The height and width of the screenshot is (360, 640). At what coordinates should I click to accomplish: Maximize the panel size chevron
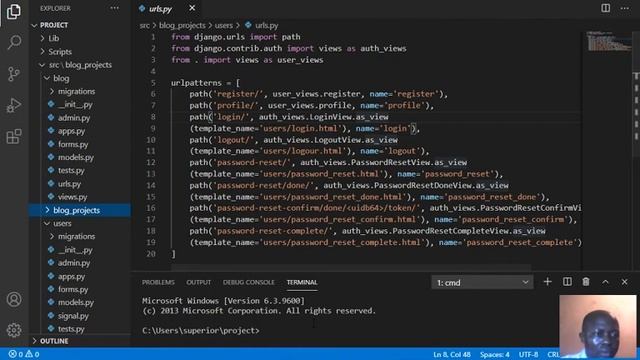[605, 282]
